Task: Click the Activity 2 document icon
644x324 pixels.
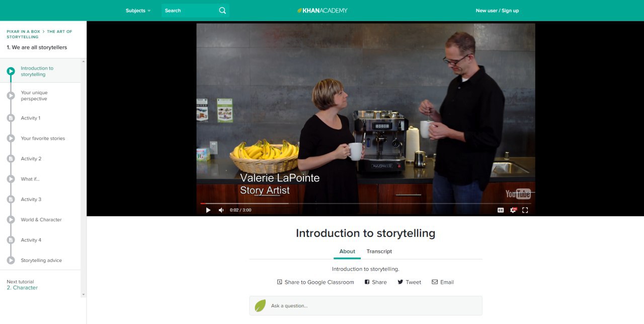Action: point(11,159)
